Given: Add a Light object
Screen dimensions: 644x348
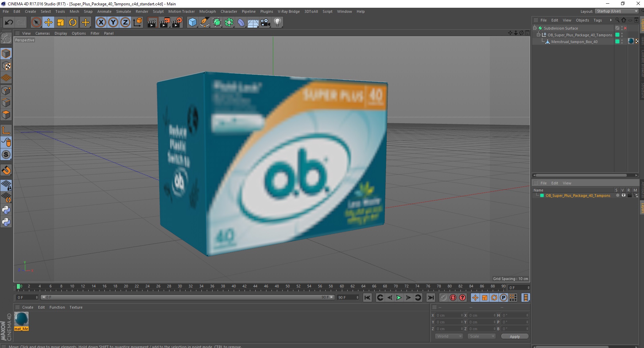Looking at the screenshot, I should pyautogui.click(x=278, y=23).
